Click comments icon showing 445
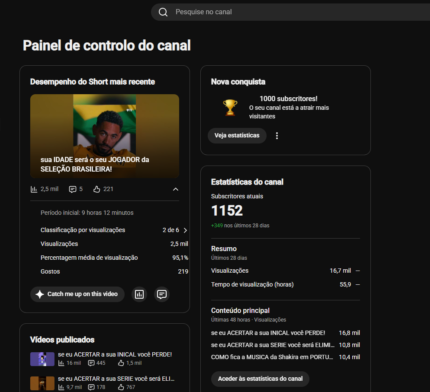Viewport: 430px width, 392px height. (x=91, y=363)
